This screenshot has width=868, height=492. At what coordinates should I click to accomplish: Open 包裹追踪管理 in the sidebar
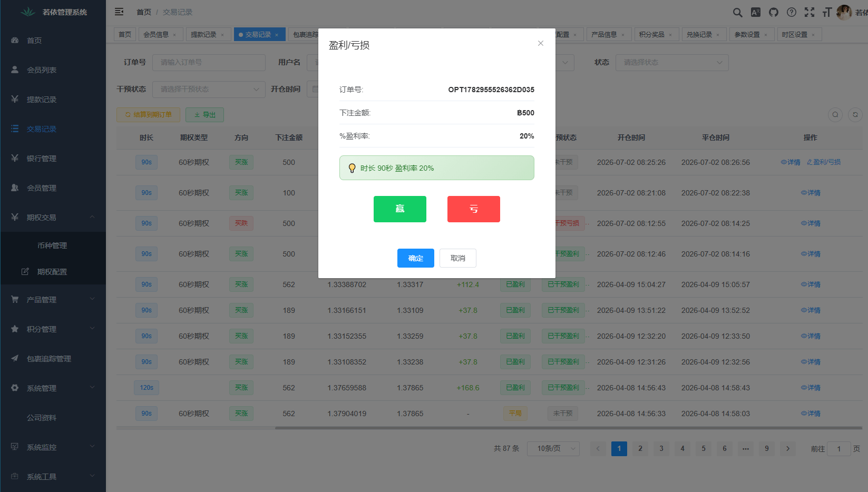click(x=53, y=359)
